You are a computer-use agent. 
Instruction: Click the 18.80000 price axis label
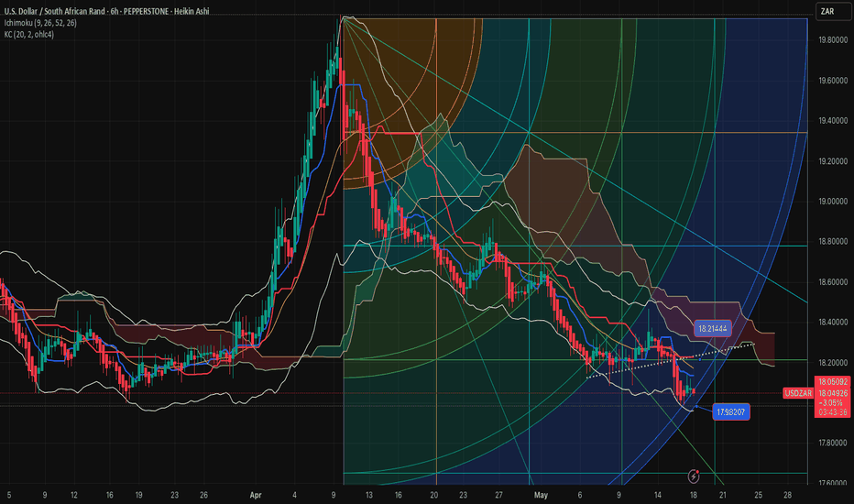point(833,241)
